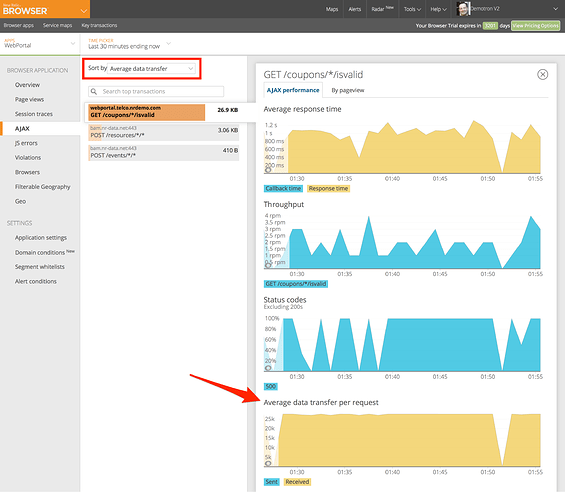Switch to the By pageview tab
This screenshot has height=500, width=565.
click(x=348, y=90)
